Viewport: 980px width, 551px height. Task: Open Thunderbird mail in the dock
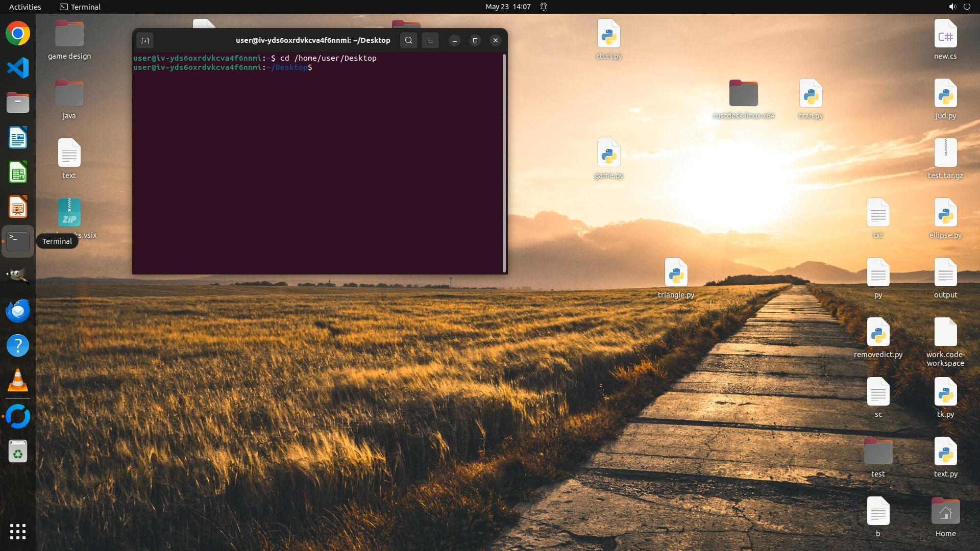[x=18, y=311]
